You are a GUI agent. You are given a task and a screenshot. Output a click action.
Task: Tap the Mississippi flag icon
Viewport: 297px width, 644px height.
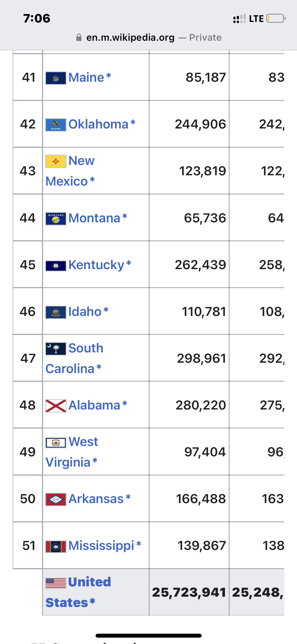[x=56, y=546]
